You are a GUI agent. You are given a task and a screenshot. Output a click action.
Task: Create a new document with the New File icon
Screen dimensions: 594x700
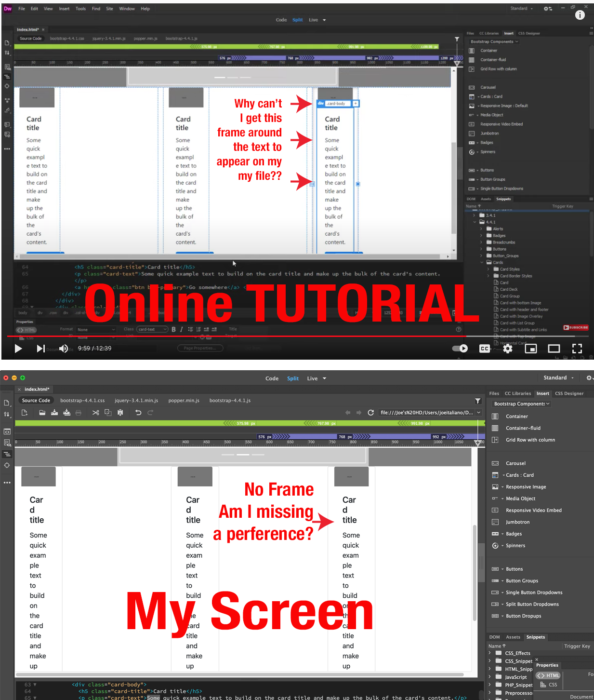coord(25,413)
